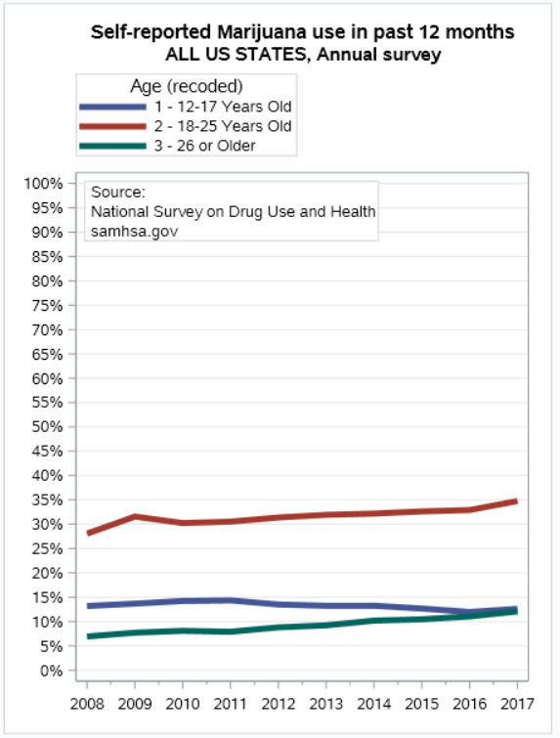The image size is (560, 738).
Task: Click the red line peak at 2009
Action: pos(135,517)
